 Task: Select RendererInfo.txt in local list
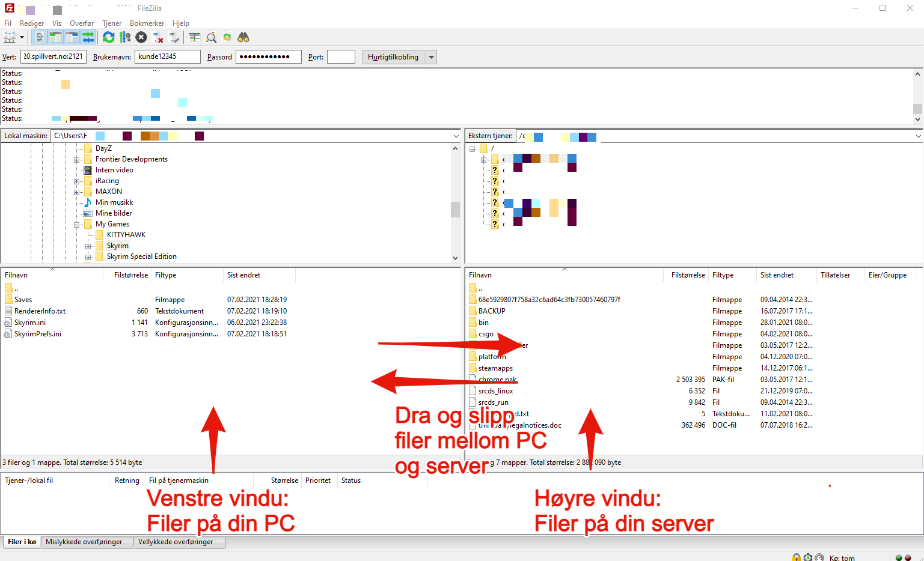40,311
